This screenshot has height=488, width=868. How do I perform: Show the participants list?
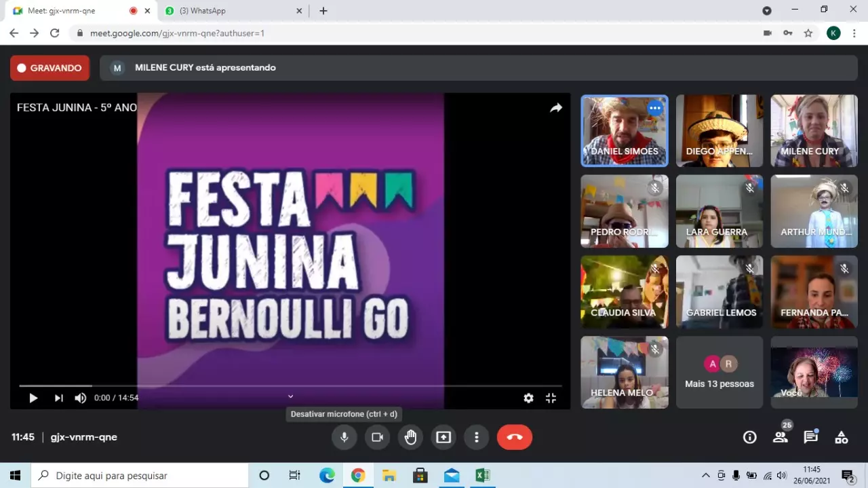(x=781, y=438)
